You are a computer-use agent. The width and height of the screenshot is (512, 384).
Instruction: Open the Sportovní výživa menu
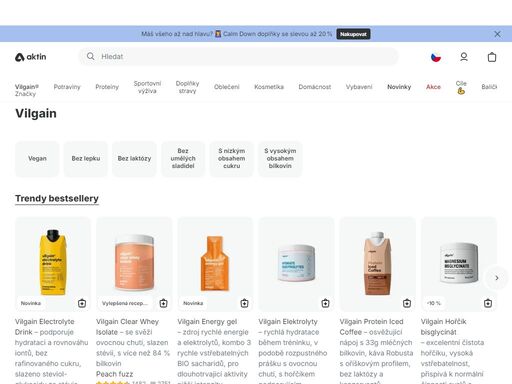147,87
